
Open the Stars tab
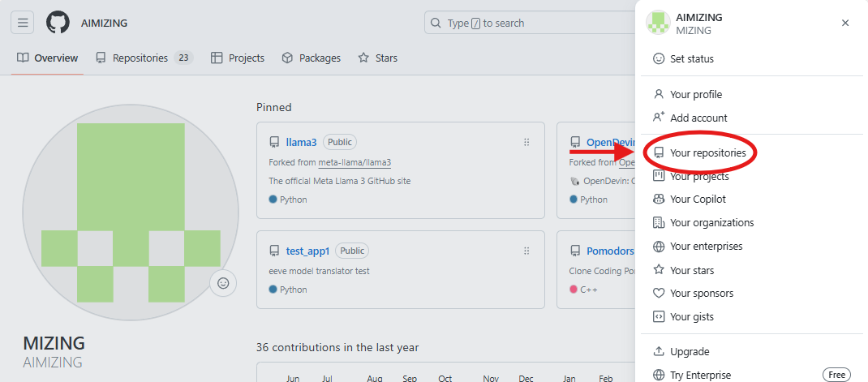[x=377, y=58]
